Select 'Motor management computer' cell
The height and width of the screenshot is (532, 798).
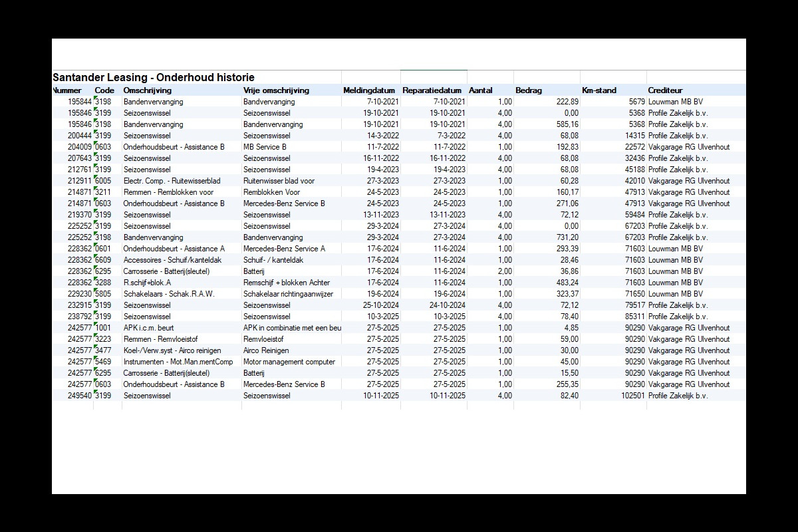pyautogui.click(x=289, y=362)
